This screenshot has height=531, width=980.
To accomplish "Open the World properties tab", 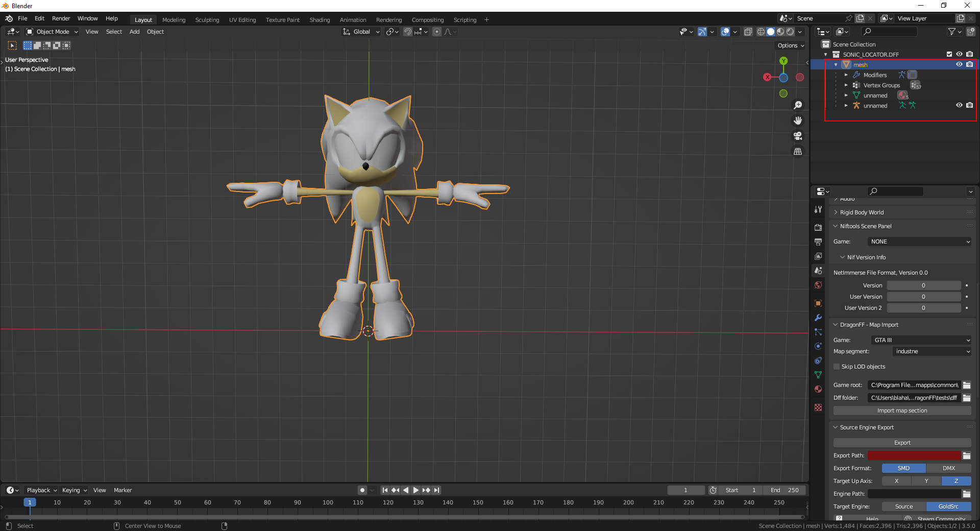I will click(x=818, y=285).
